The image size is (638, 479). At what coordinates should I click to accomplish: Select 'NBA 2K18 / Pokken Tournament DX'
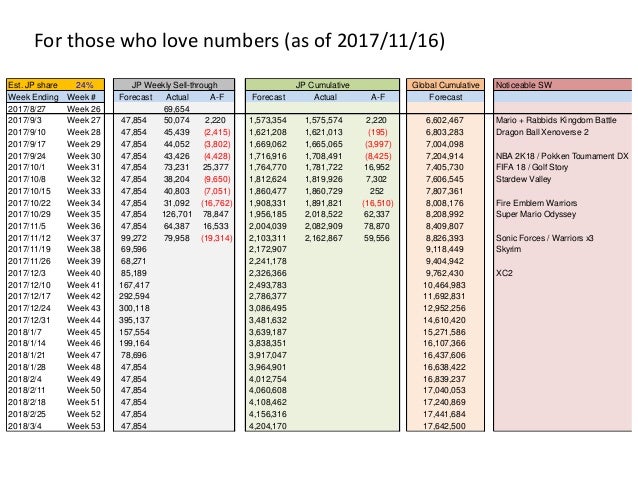(x=562, y=156)
